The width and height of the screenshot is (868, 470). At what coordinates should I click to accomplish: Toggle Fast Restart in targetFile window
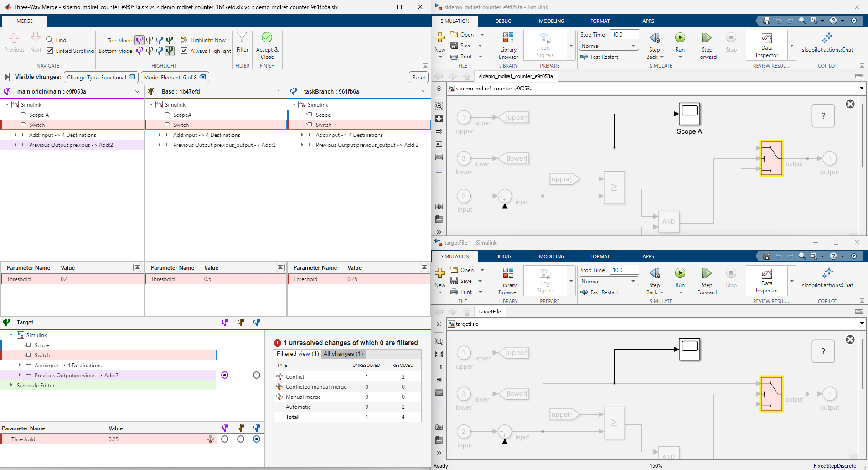[x=599, y=292]
